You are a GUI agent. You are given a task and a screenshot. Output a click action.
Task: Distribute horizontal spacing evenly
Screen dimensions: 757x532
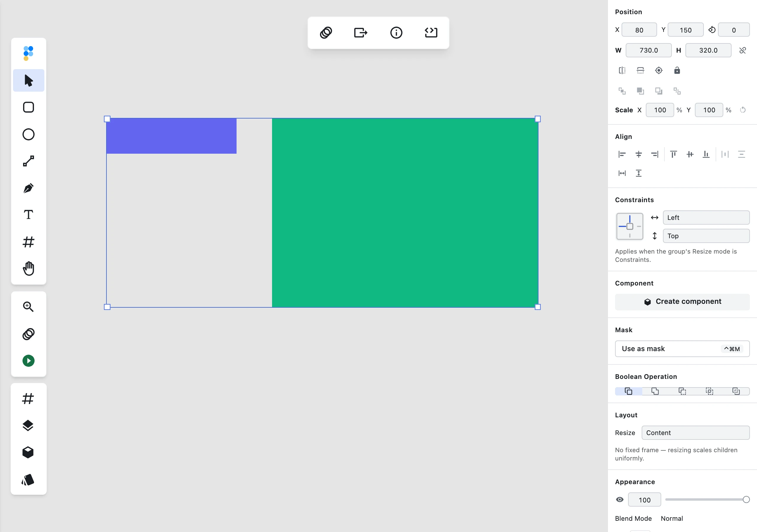tap(725, 154)
